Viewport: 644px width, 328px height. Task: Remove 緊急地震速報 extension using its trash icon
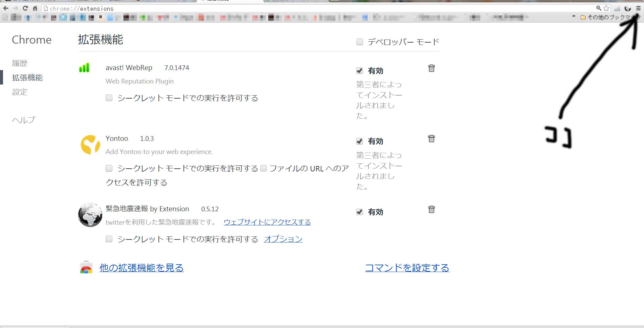click(431, 209)
